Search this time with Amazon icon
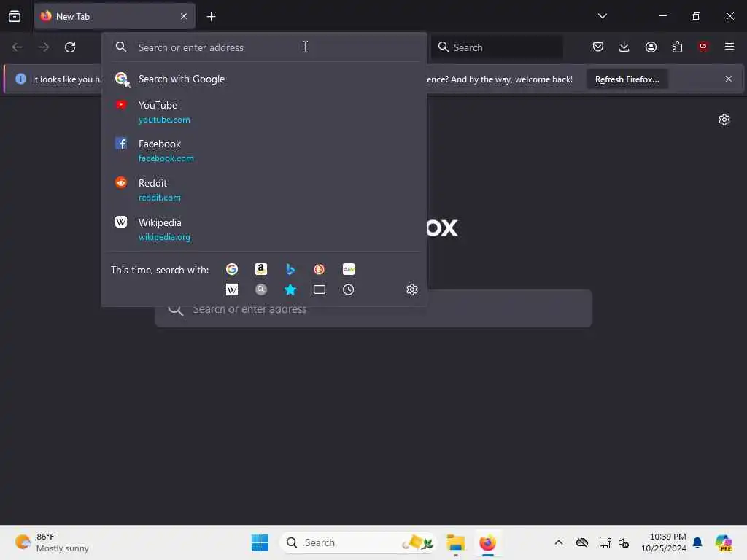This screenshot has height=560, width=747. (x=261, y=270)
